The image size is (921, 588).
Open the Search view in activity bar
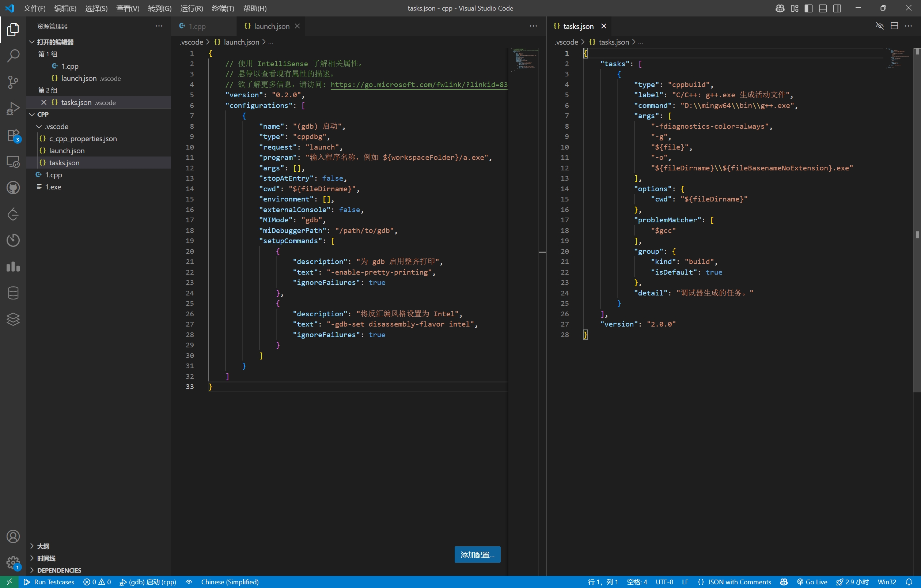13,56
